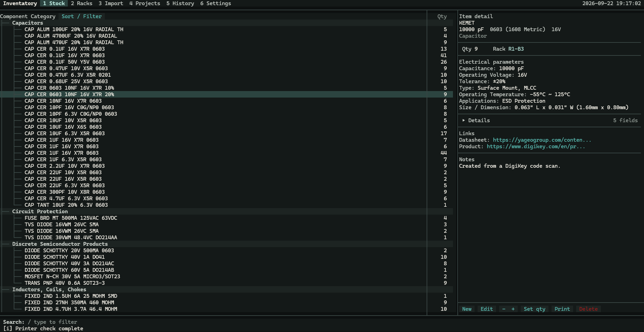Viewport: 644px width, 332px height.
Task: Select the Stock tab
Action: pos(54,3)
